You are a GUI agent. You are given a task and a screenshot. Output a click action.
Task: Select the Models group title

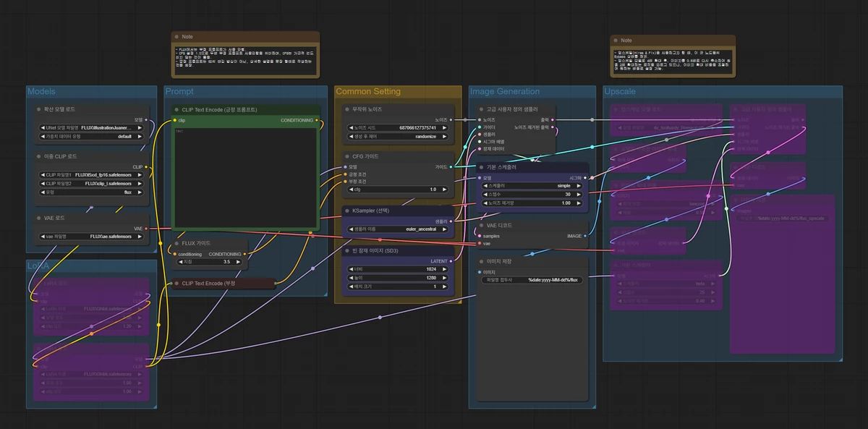point(41,91)
